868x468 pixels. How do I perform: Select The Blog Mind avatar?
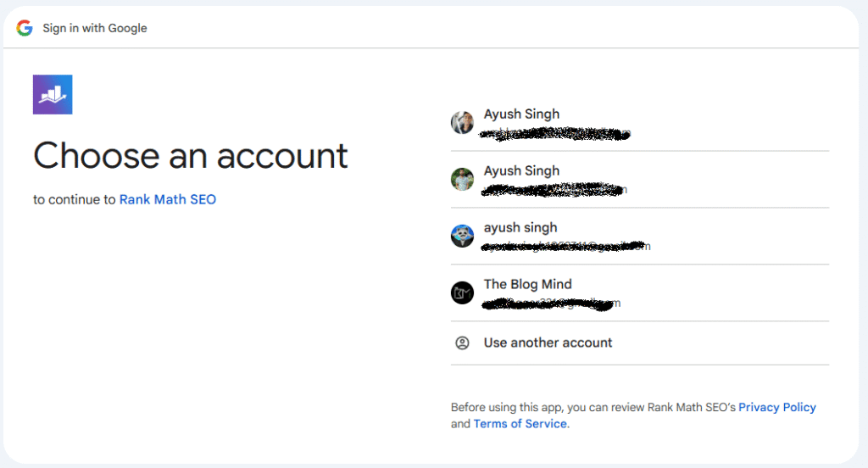[x=462, y=293]
